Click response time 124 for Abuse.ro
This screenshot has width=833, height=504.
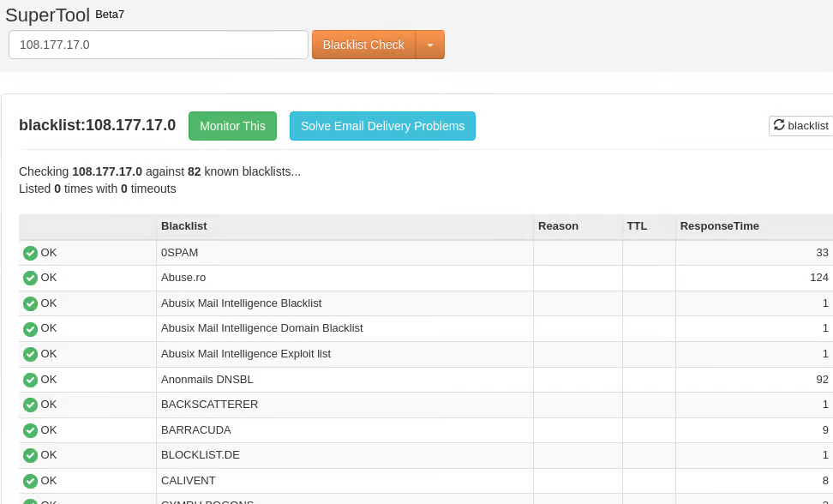[819, 278]
